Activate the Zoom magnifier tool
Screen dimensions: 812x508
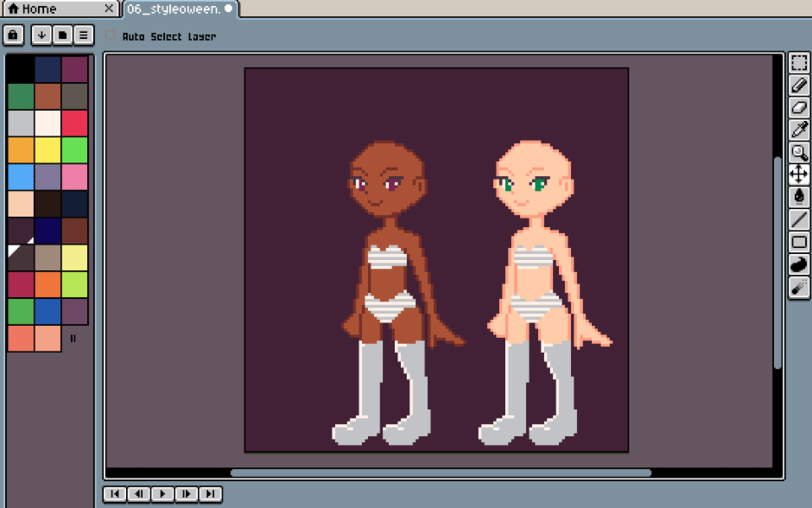pos(799,152)
